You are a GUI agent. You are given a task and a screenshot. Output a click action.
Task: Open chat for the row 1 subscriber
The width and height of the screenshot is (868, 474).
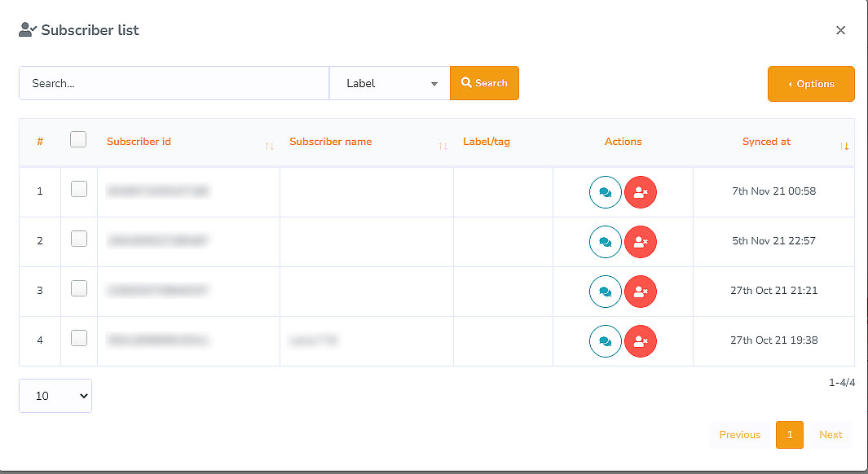[605, 193]
